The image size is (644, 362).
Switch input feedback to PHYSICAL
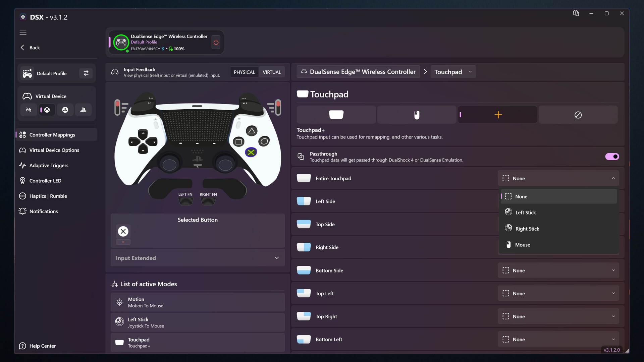coord(244,72)
